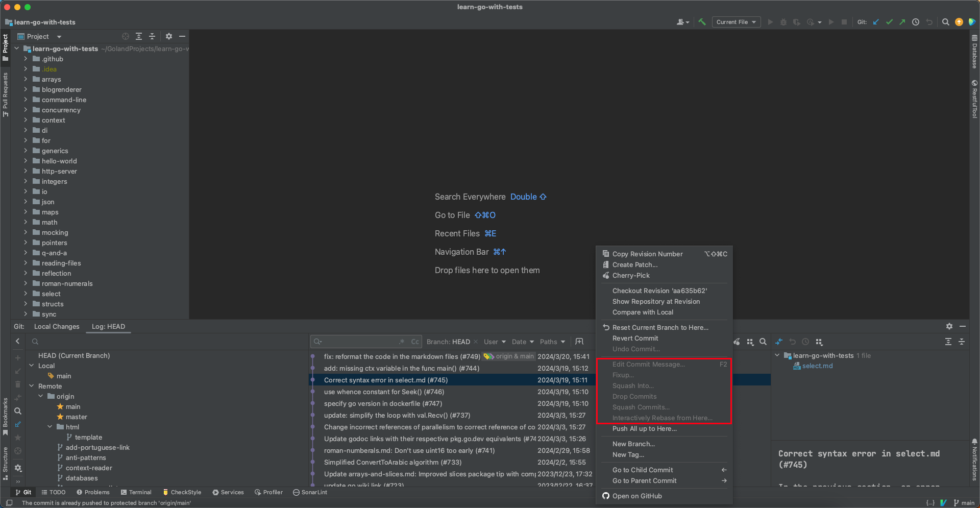Open the Current File run configuration dropdown
980x508 pixels.
pyautogui.click(x=737, y=22)
